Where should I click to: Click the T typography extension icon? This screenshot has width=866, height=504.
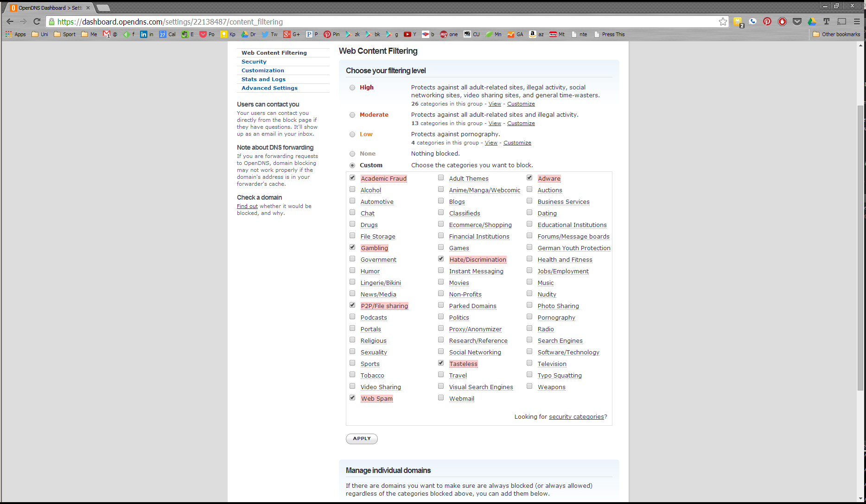pos(827,21)
